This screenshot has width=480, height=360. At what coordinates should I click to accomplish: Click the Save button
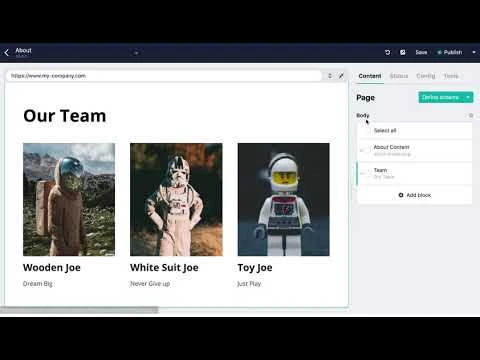pos(421,52)
